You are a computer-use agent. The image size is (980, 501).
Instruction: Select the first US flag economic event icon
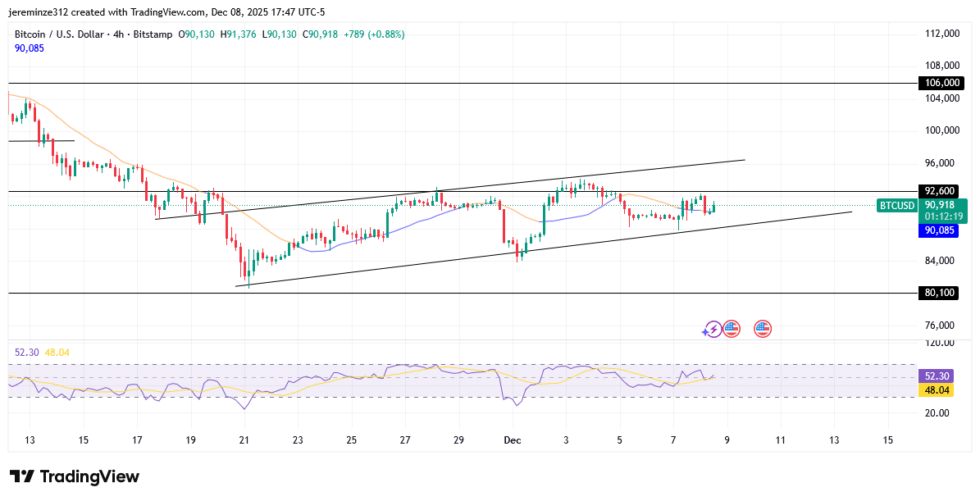[x=730, y=329]
